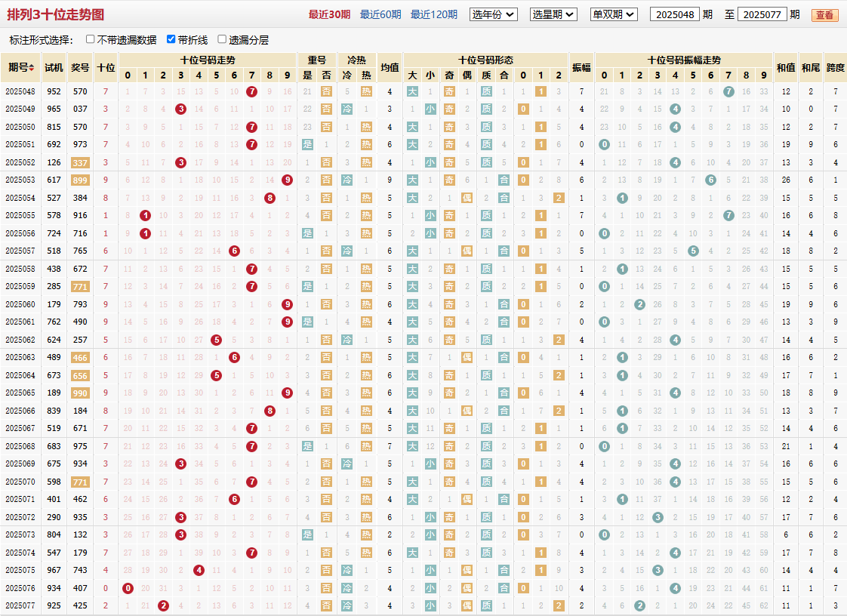The width and height of the screenshot is (847, 616).
Task: Click the 冷热 column header
Action: click(x=356, y=60)
